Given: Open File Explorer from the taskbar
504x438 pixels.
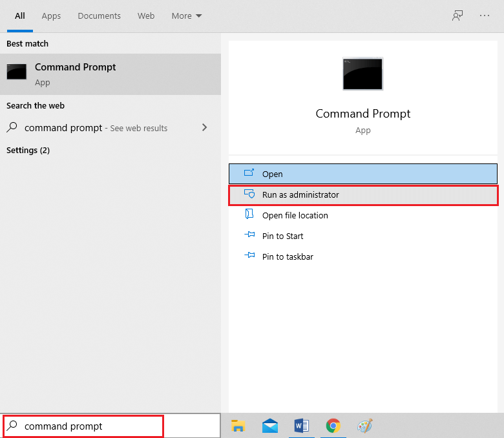Looking at the screenshot, I should click(x=238, y=426).
